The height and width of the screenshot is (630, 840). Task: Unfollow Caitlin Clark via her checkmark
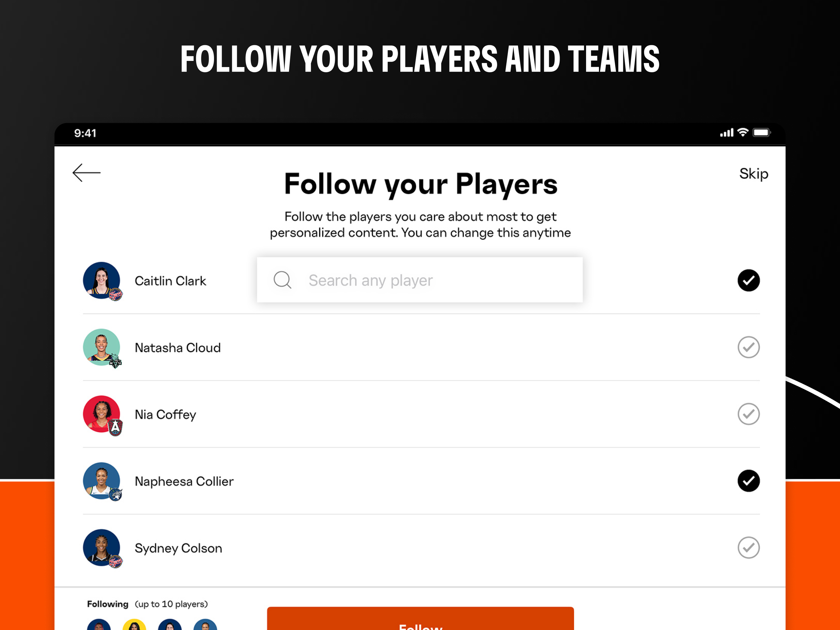(748, 281)
